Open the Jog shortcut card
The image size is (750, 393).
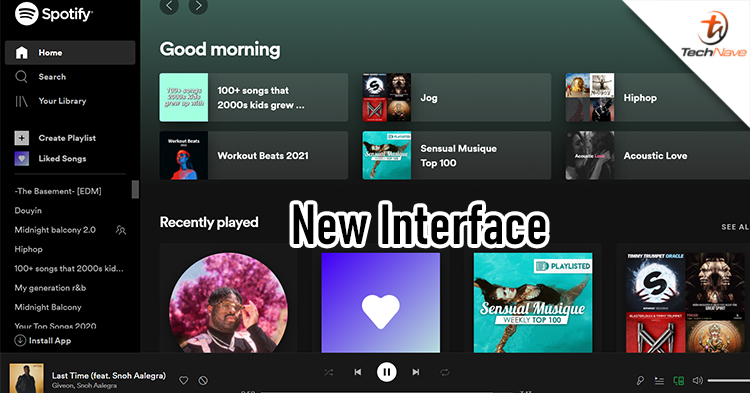click(457, 97)
